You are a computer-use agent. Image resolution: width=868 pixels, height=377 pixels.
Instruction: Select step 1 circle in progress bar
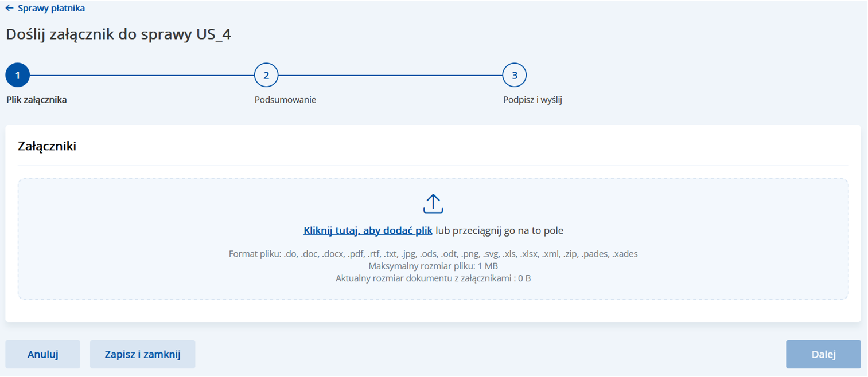(x=18, y=75)
